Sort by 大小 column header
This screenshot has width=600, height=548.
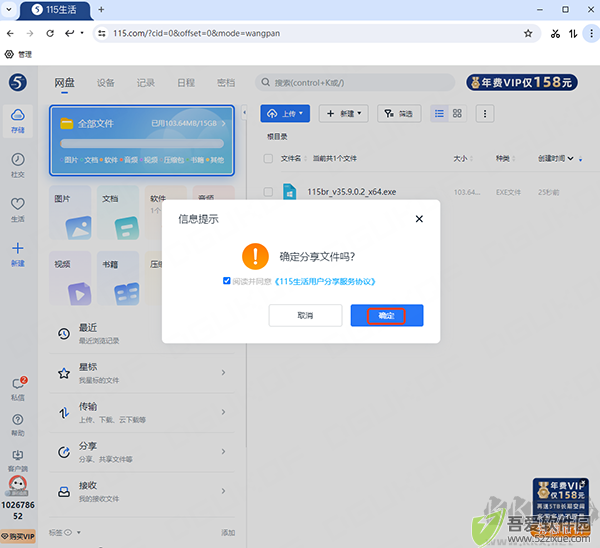point(463,158)
